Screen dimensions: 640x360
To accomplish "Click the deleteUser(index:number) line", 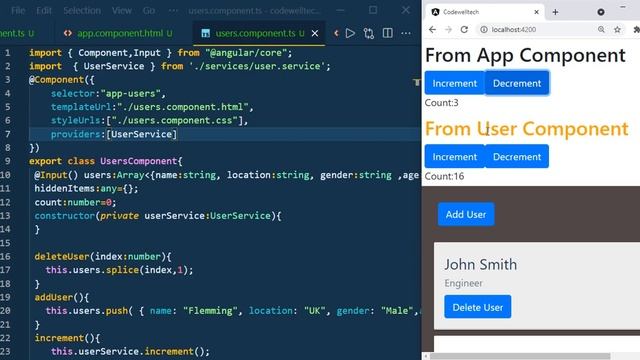I will point(103,257).
